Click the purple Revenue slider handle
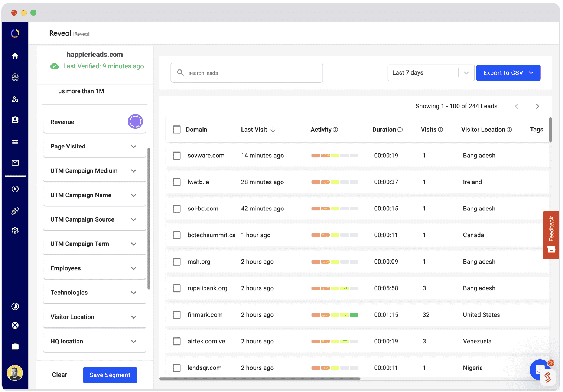The height and width of the screenshot is (392, 563). [135, 122]
